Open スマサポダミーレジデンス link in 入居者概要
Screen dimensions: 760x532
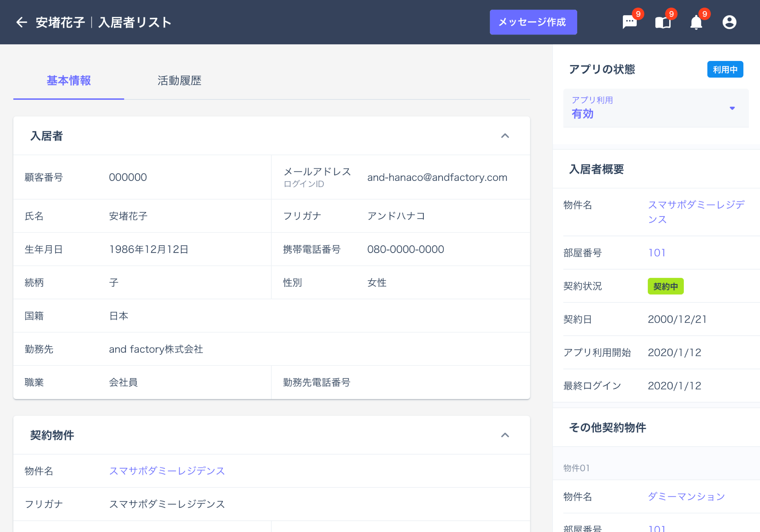pos(695,211)
